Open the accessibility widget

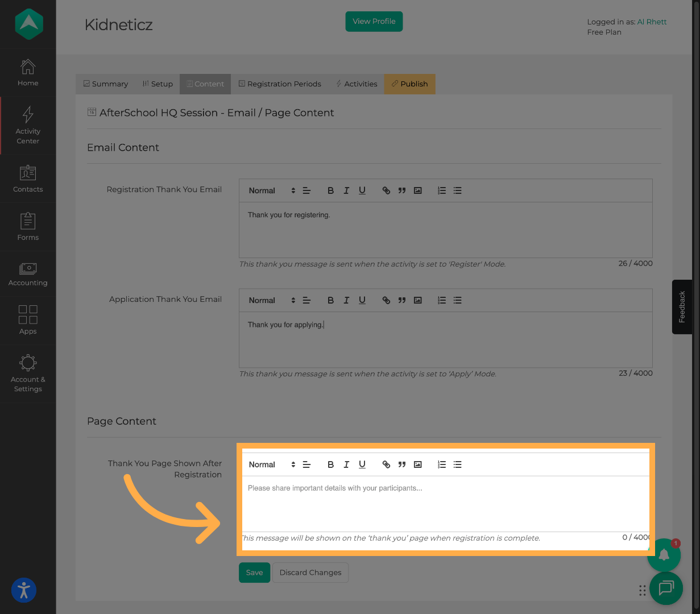click(x=24, y=590)
